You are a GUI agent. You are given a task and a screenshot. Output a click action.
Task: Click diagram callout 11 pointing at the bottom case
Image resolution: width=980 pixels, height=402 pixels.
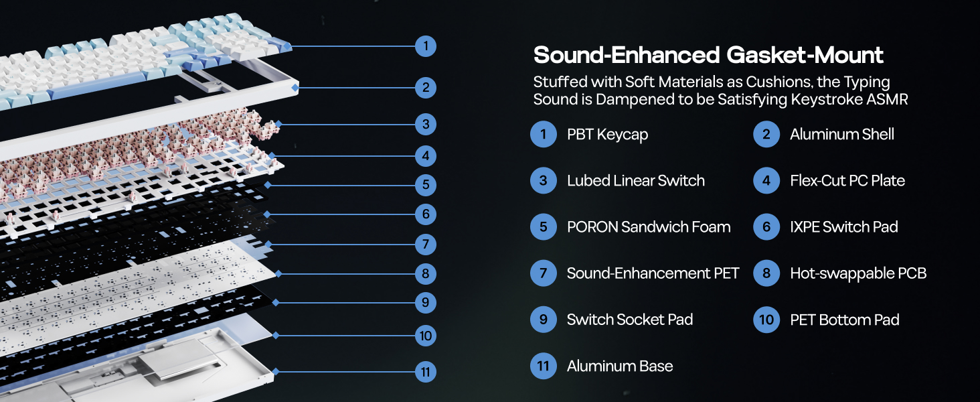(x=425, y=372)
